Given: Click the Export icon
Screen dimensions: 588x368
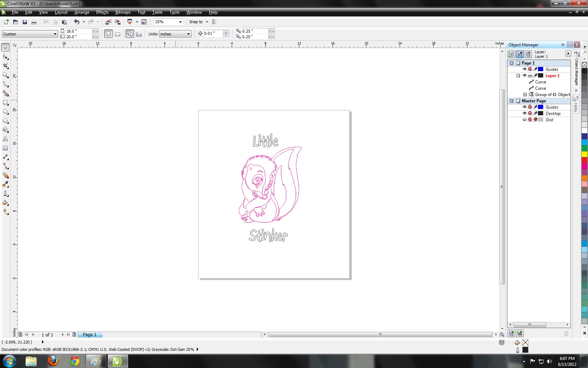Looking at the screenshot, I should pyautogui.click(x=118, y=22).
